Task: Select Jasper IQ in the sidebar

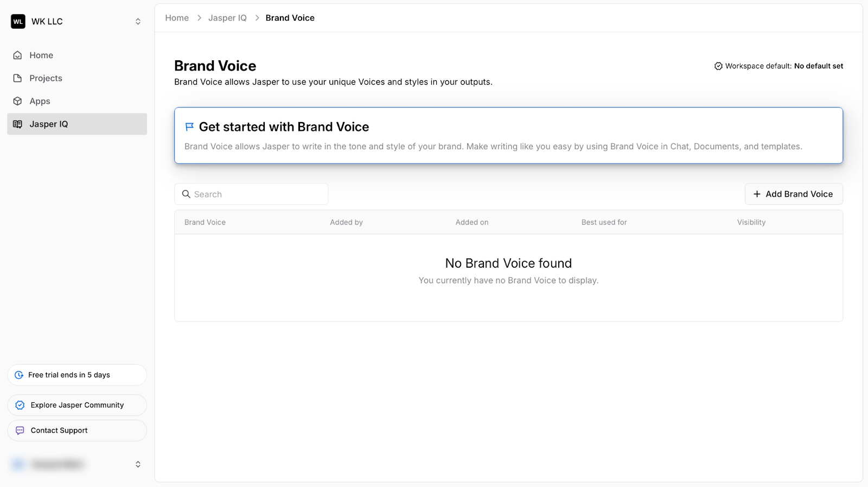Action: tap(77, 124)
